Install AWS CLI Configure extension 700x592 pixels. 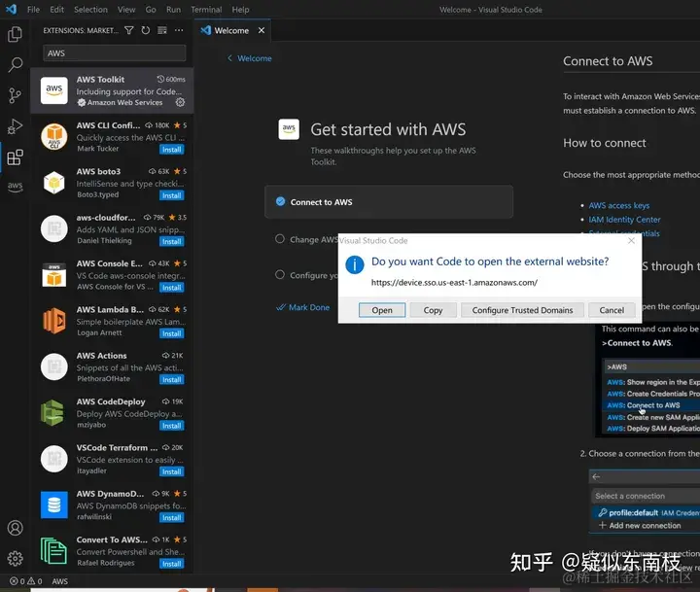point(172,150)
